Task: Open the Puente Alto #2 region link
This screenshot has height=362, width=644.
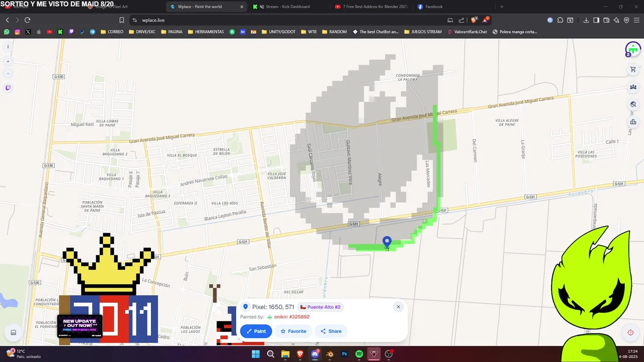Action: pyautogui.click(x=320, y=307)
